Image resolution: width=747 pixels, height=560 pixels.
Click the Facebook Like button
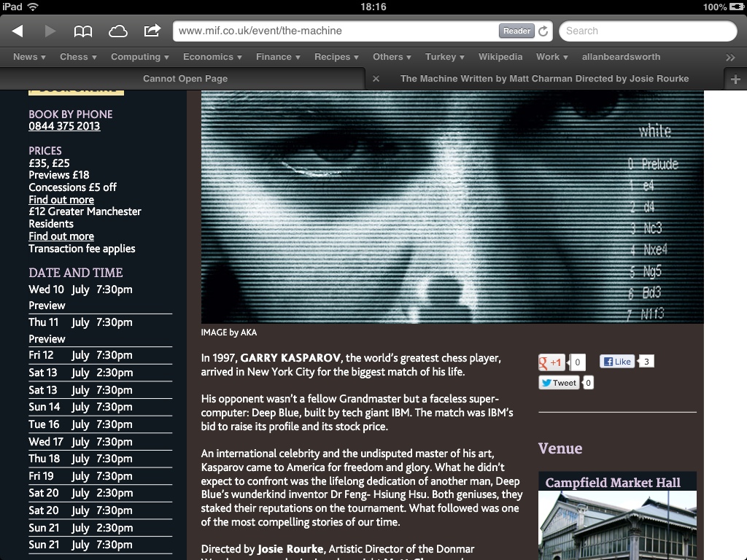(x=617, y=361)
